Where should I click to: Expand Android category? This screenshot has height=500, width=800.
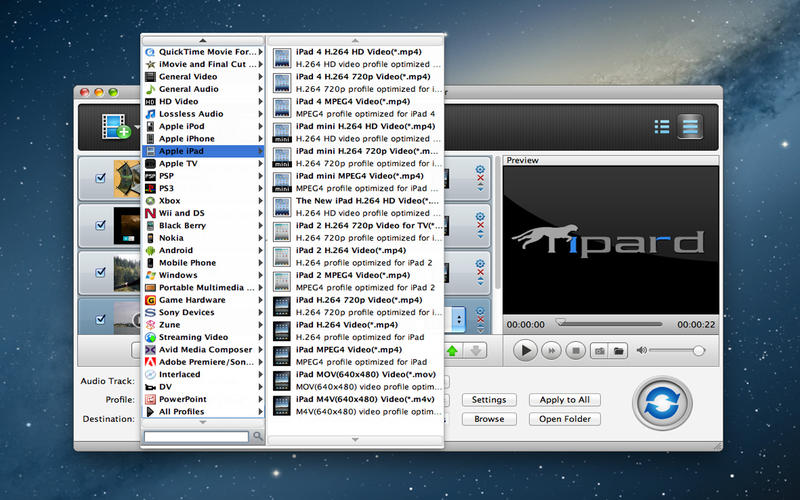[203, 250]
